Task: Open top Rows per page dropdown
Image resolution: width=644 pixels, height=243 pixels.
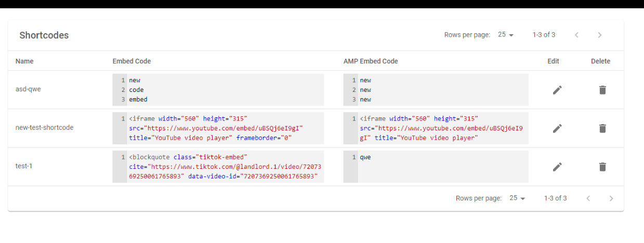Action: 506,35
